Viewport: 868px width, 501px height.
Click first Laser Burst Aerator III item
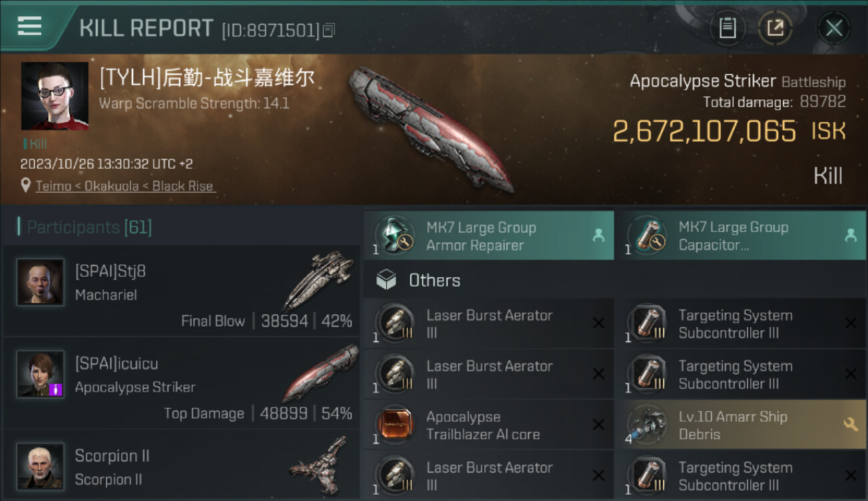(489, 324)
